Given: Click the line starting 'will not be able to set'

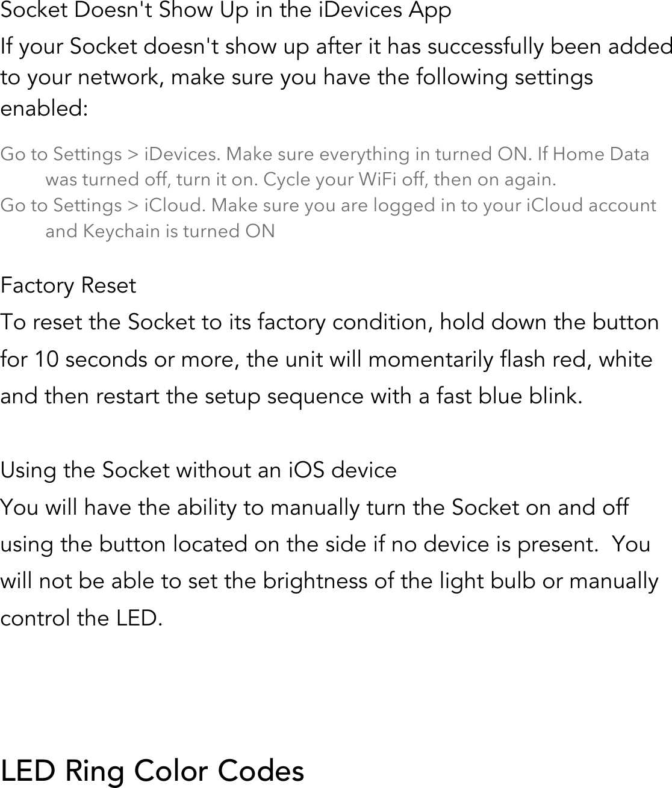Looking at the screenshot, I should [x=329, y=582].
